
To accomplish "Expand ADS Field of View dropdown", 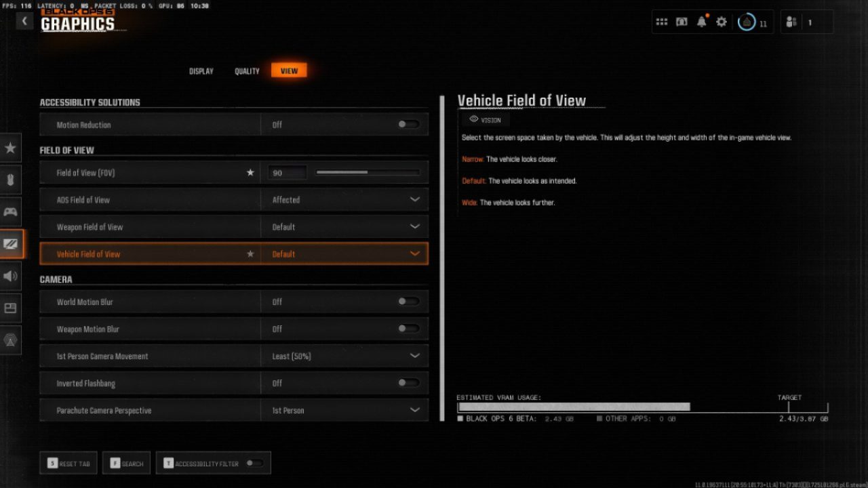I will [x=414, y=200].
